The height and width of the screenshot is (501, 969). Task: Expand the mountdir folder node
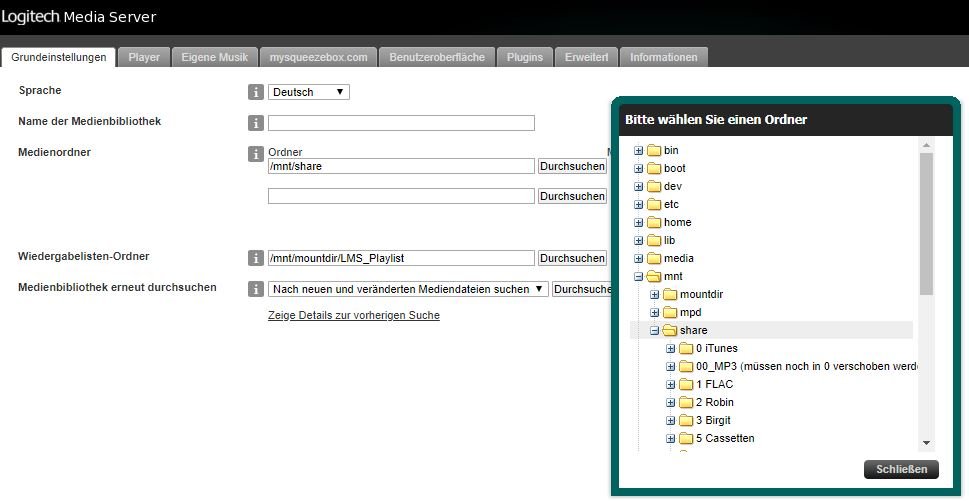[x=655, y=294]
